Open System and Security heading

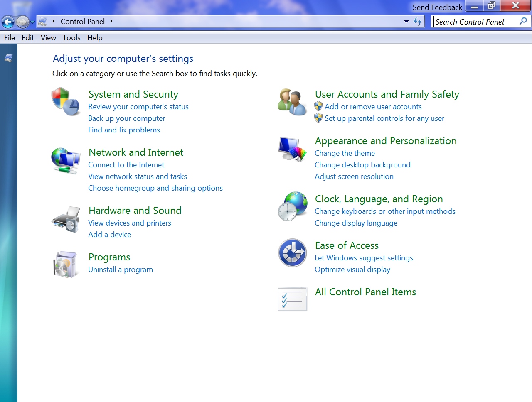pyautogui.click(x=133, y=94)
